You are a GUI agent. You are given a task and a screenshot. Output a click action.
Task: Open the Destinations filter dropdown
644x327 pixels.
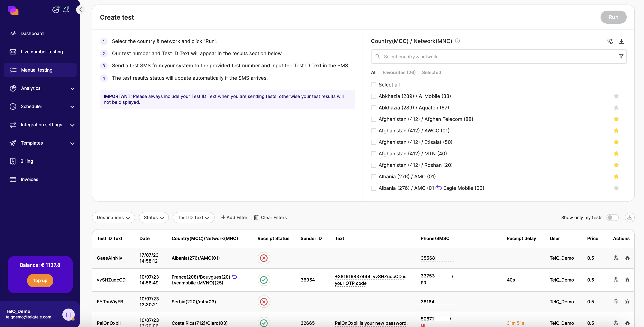(113, 218)
